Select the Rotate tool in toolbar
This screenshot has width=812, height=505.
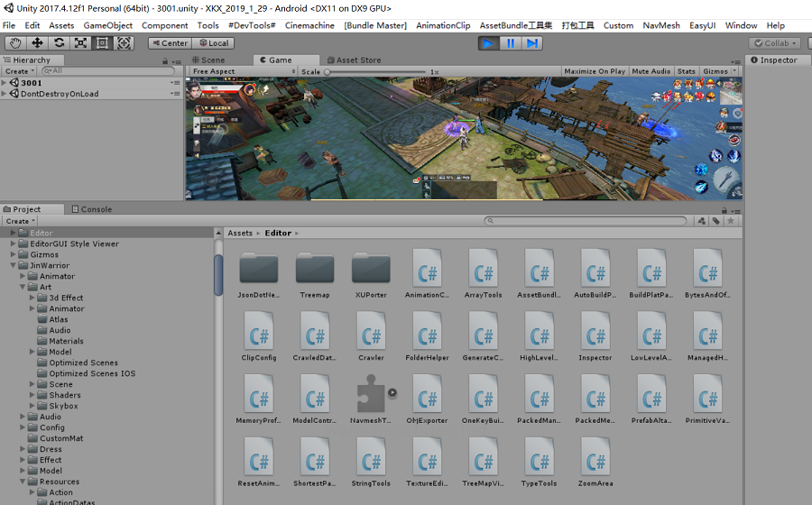point(59,43)
